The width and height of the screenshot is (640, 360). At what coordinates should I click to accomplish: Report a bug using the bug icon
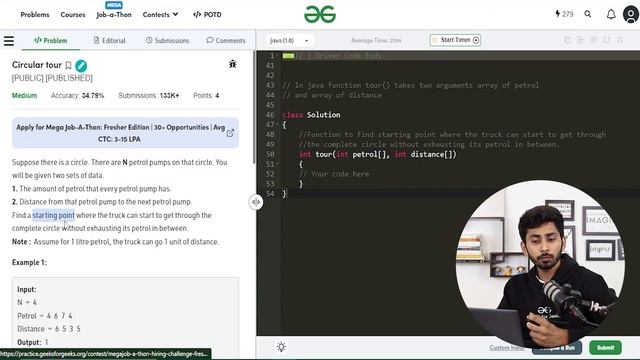point(233,64)
